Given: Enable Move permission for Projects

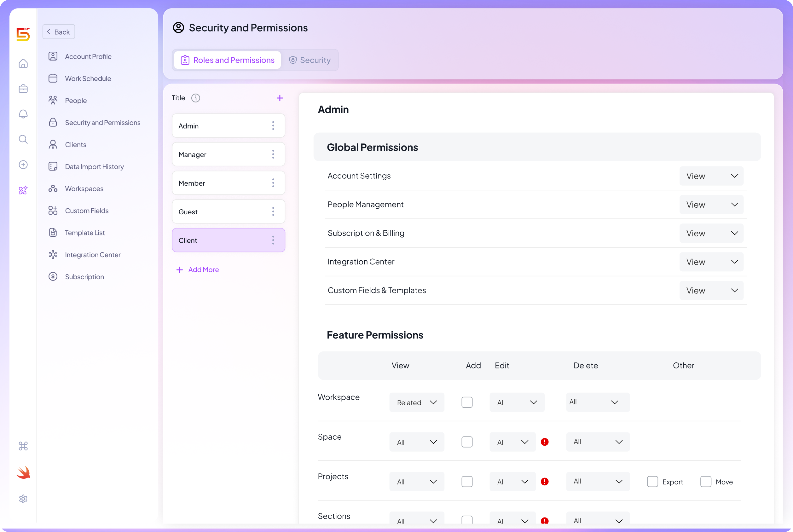Looking at the screenshot, I should tap(706, 482).
